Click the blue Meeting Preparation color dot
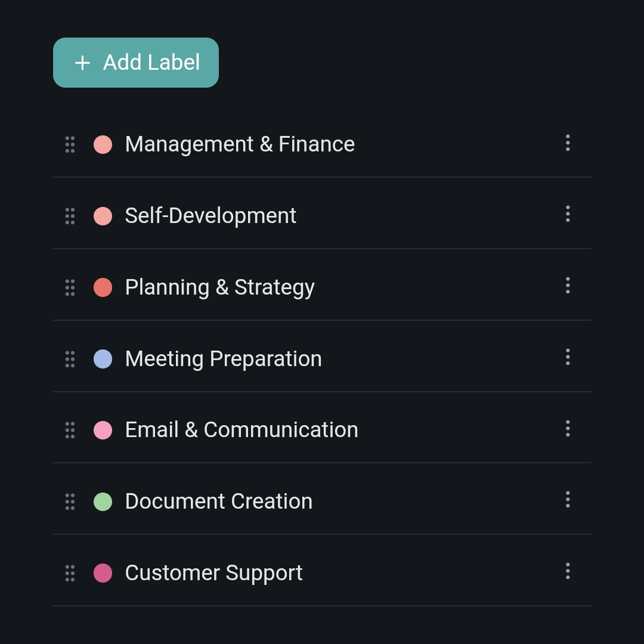The image size is (644, 644). click(103, 359)
